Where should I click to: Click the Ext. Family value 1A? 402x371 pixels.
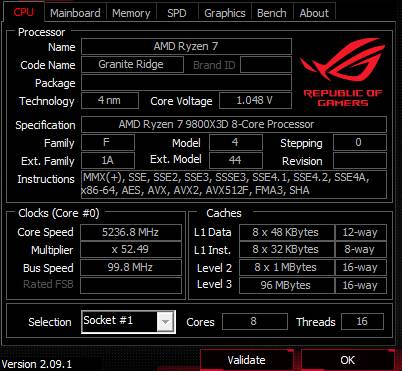point(108,161)
